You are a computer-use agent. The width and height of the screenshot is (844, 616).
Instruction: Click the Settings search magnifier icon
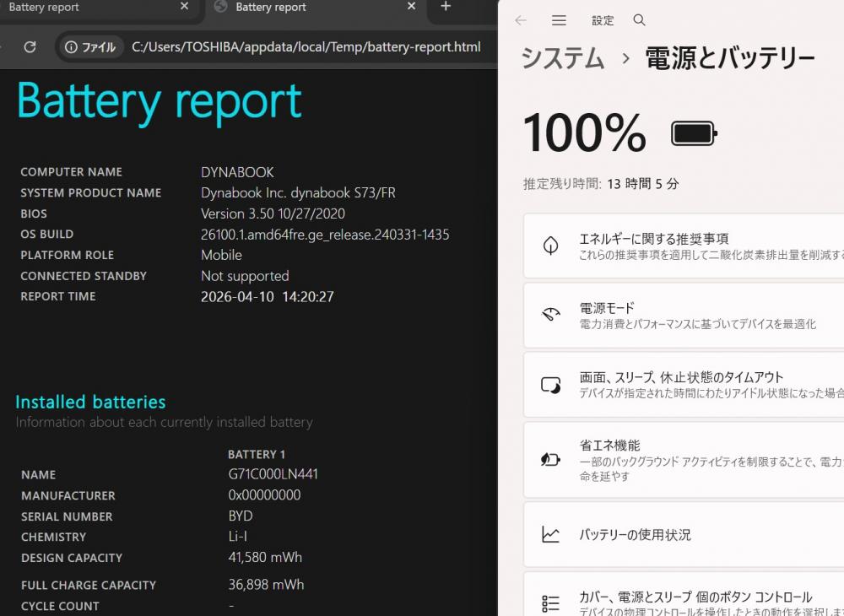click(x=639, y=20)
